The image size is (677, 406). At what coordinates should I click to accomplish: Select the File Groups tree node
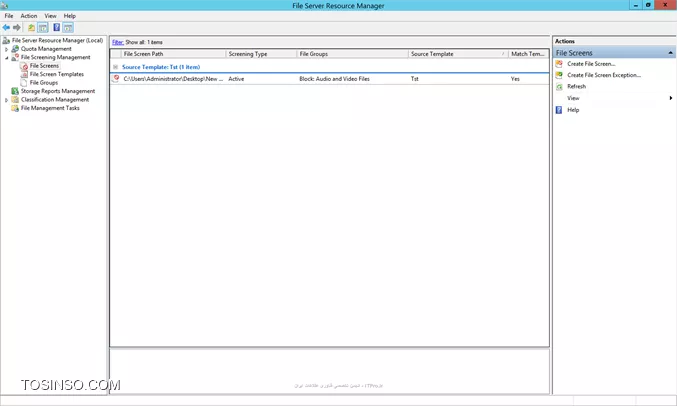click(44, 82)
